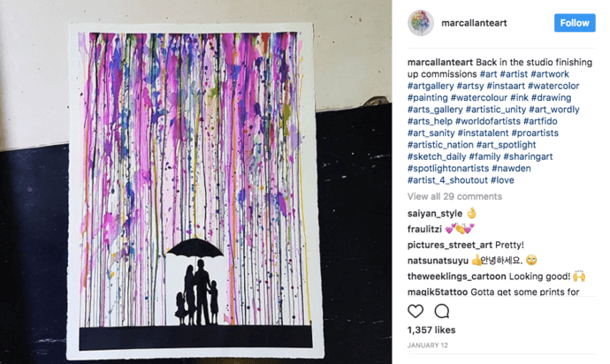Open the #artgallery hashtag link
The width and height of the screenshot is (610, 364).
click(x=431, y=86)
